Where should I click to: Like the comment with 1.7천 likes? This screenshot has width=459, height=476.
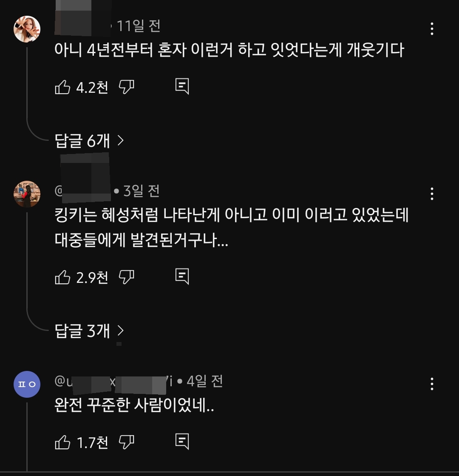coord(63,442)
